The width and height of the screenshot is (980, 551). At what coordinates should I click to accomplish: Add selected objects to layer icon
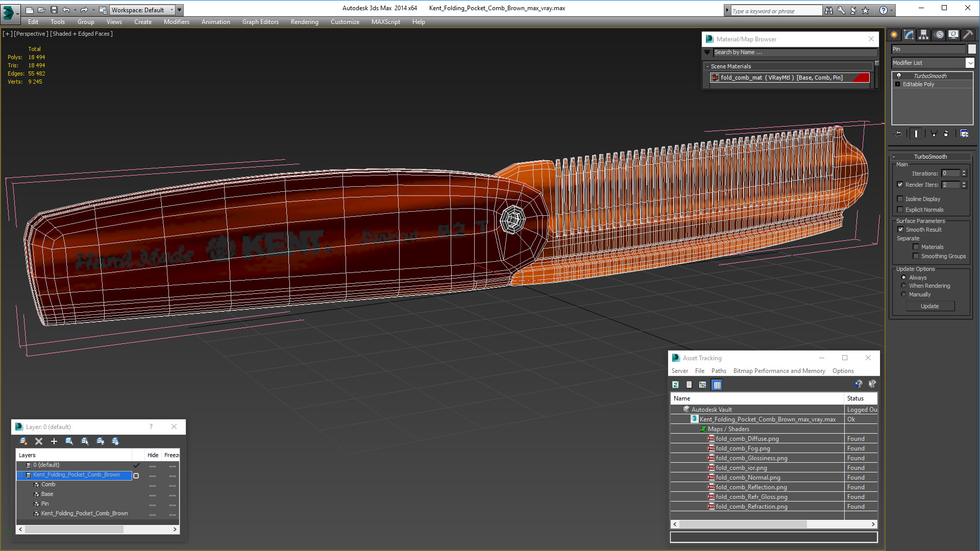tap(54, 441)
